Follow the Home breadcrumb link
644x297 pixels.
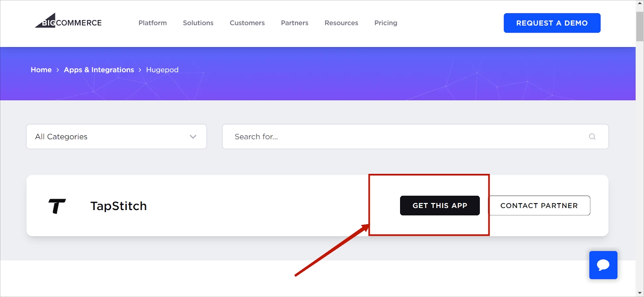(x=41, y=70)
